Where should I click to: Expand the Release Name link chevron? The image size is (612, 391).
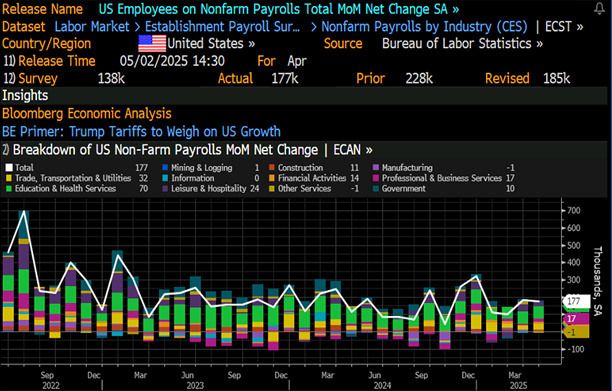coord(455,9)
